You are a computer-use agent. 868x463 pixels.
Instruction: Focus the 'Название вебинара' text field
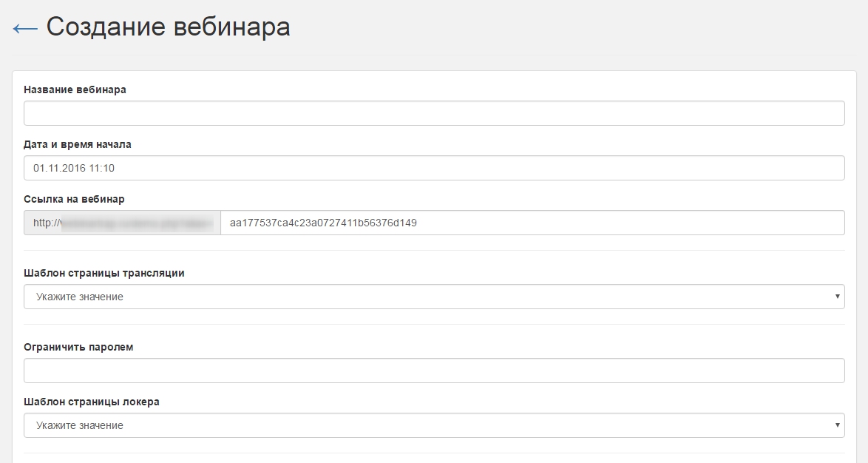tap(434, 113)
